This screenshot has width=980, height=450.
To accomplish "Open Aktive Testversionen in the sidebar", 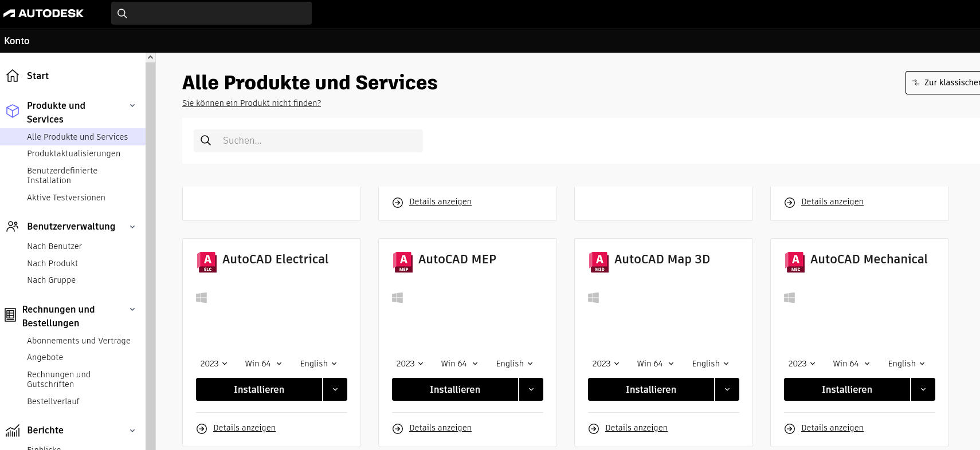I will [66, 198].
